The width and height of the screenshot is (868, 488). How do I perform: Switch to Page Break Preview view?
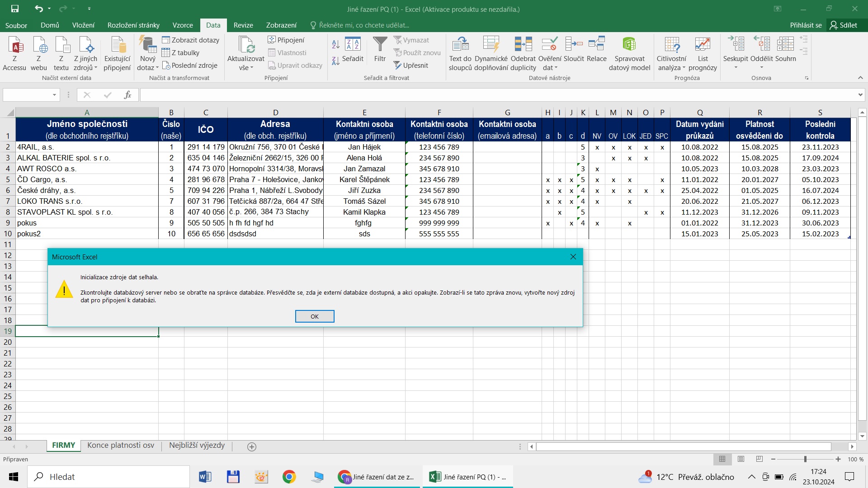pos(759,459)
